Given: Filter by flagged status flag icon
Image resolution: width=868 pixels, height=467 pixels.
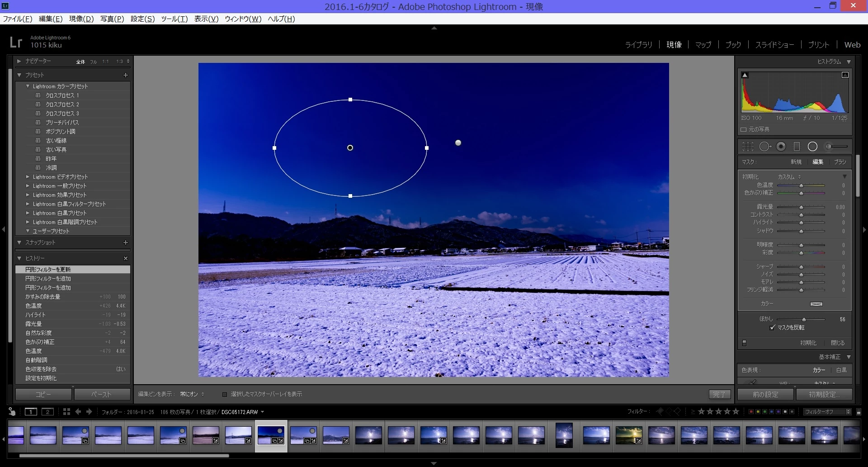Looking at the screenshot, I should point(660,411).
